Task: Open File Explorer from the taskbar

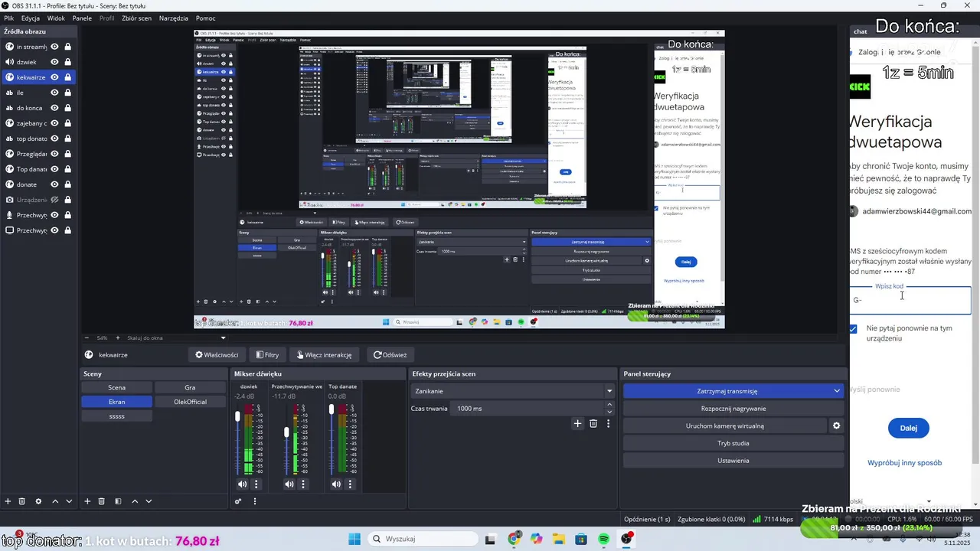Action: (x=559, y=539)
